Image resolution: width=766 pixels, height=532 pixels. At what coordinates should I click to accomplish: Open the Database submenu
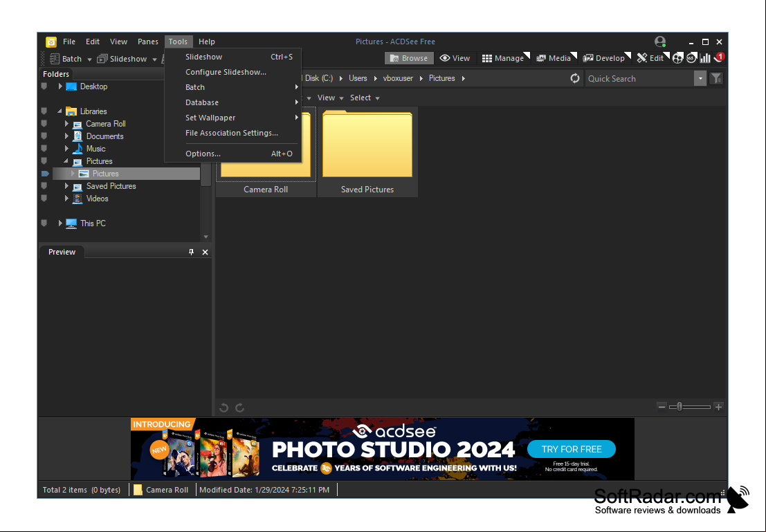(x=233, y=102)
